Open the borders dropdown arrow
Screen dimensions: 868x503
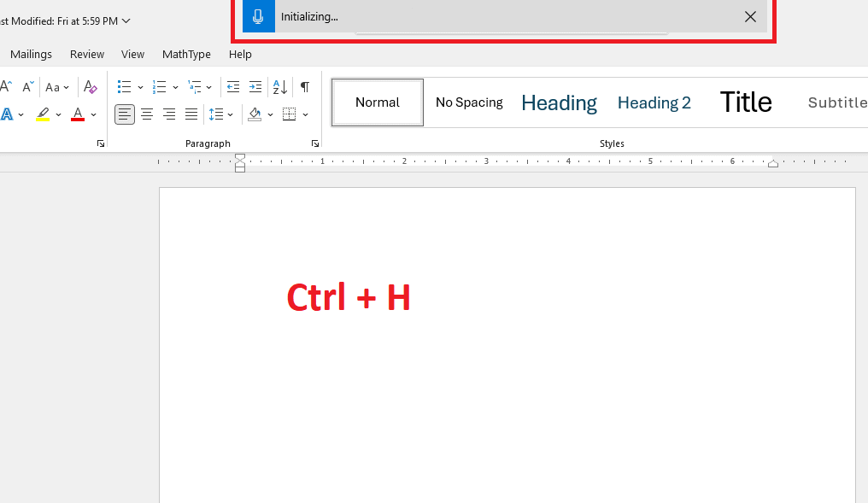305,114
